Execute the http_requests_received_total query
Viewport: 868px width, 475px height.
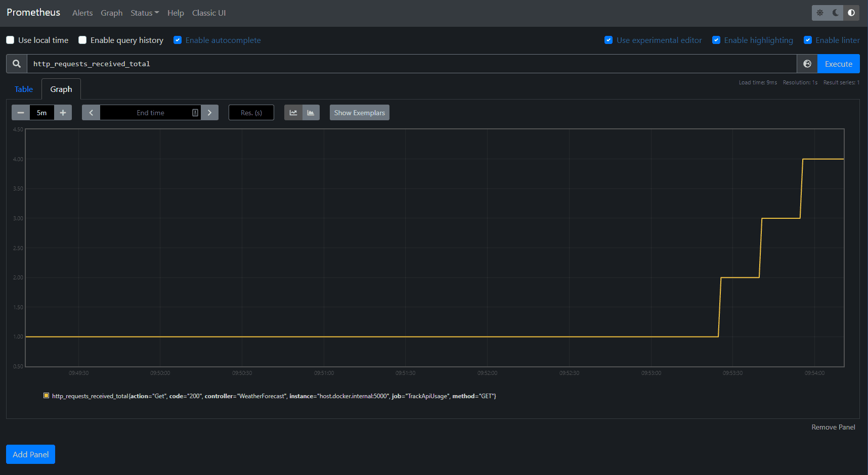tap(838, 64)
